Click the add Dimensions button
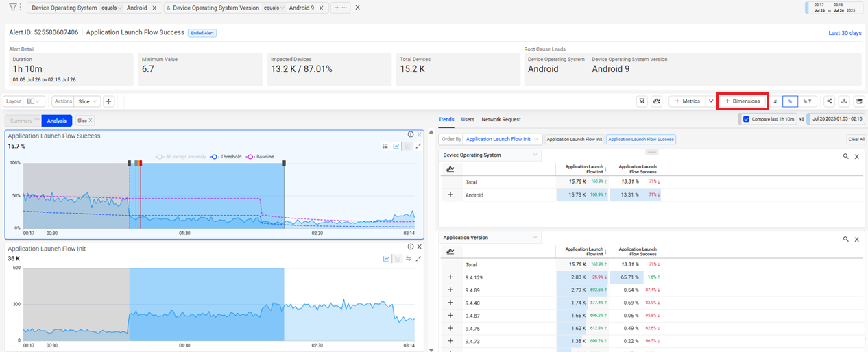 point(743,101)
